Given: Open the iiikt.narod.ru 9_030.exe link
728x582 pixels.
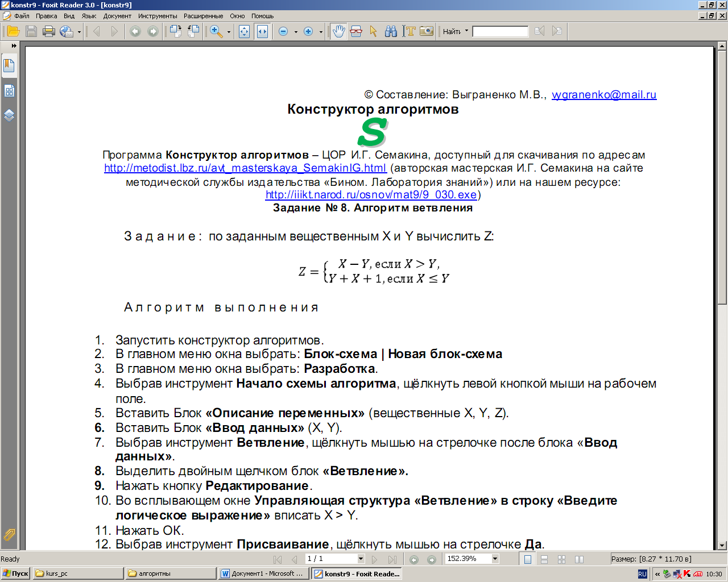Looking at the screenshot, I should (371, 194).
